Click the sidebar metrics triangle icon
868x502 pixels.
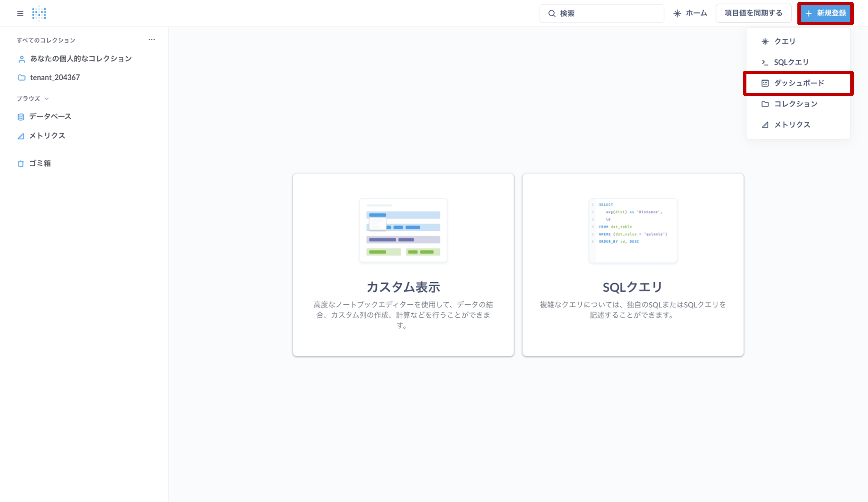21,136
